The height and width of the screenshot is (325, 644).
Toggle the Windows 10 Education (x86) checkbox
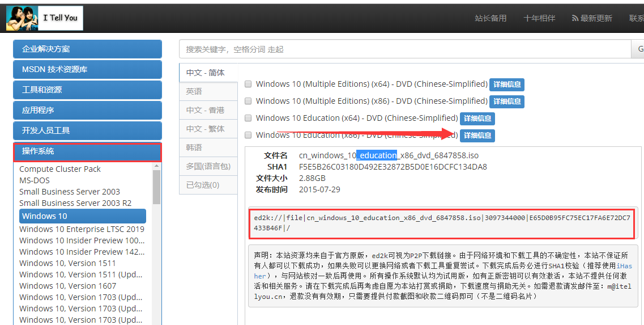(248, 136)
